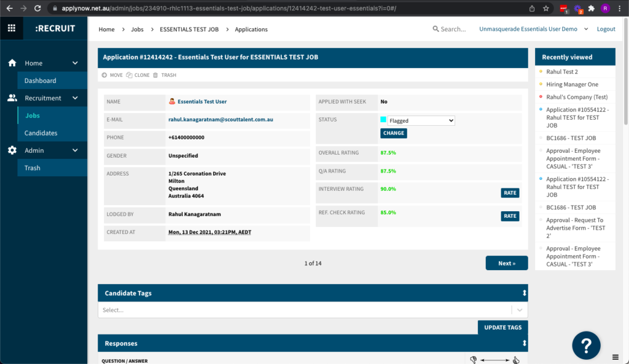Open the Flagged status dropdown
Image resolution: width=629 pixels, height=364 pixels.
(x=421, y=120)
